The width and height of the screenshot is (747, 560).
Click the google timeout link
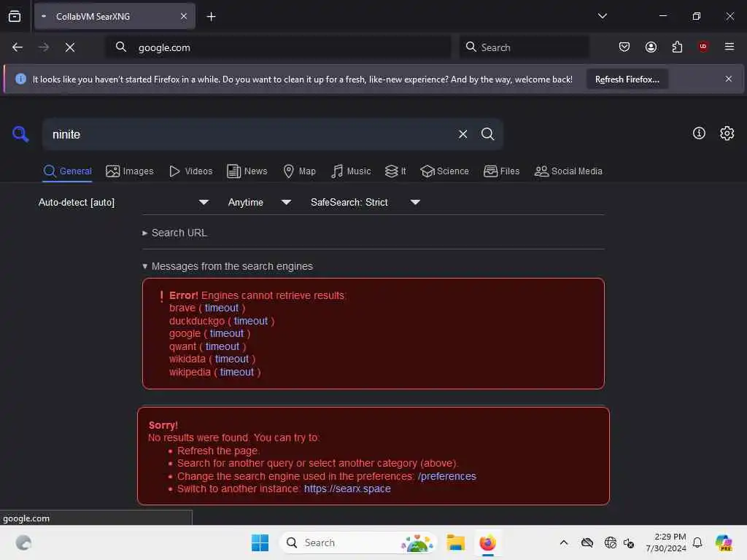pyautogui.click(x=227, y=333)
